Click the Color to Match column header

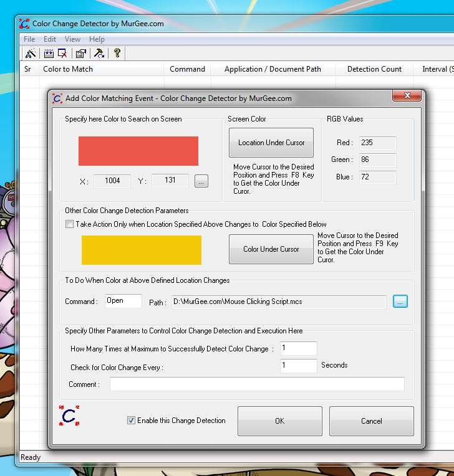[102, 69]
